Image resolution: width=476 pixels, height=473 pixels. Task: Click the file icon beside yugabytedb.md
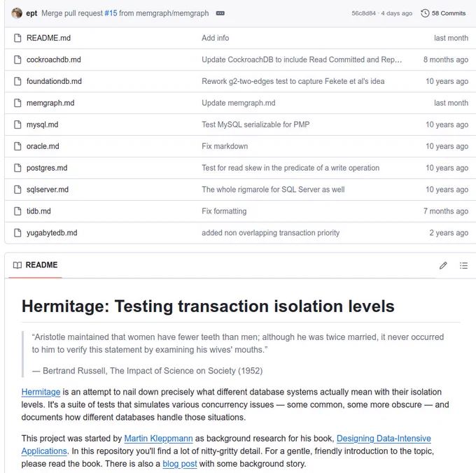(17, 233)
